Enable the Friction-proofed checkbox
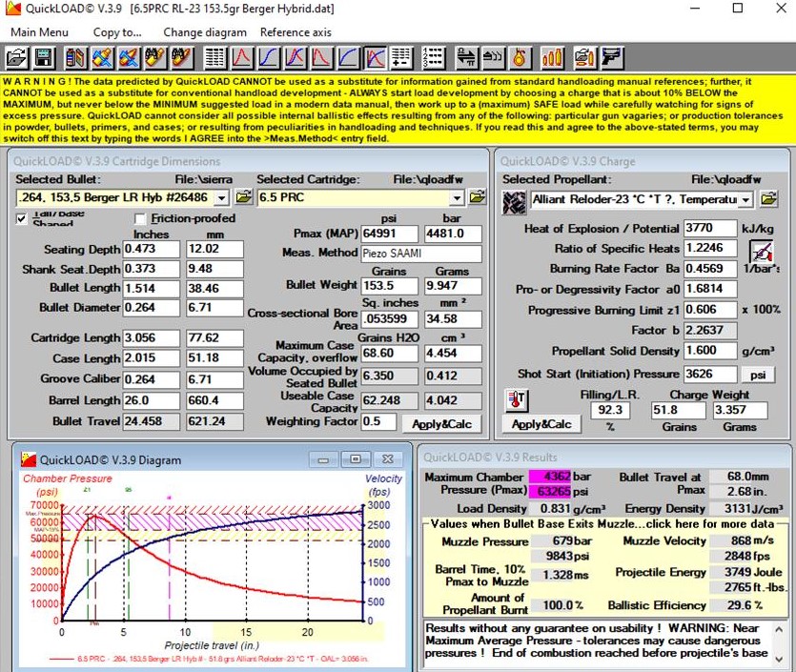Screen dimensions: 796x672 [x=140, y=218]
